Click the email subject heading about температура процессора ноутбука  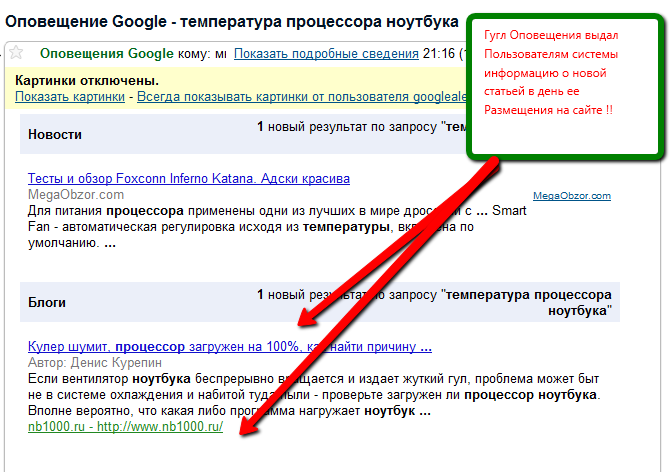click(x=232, y=20)
